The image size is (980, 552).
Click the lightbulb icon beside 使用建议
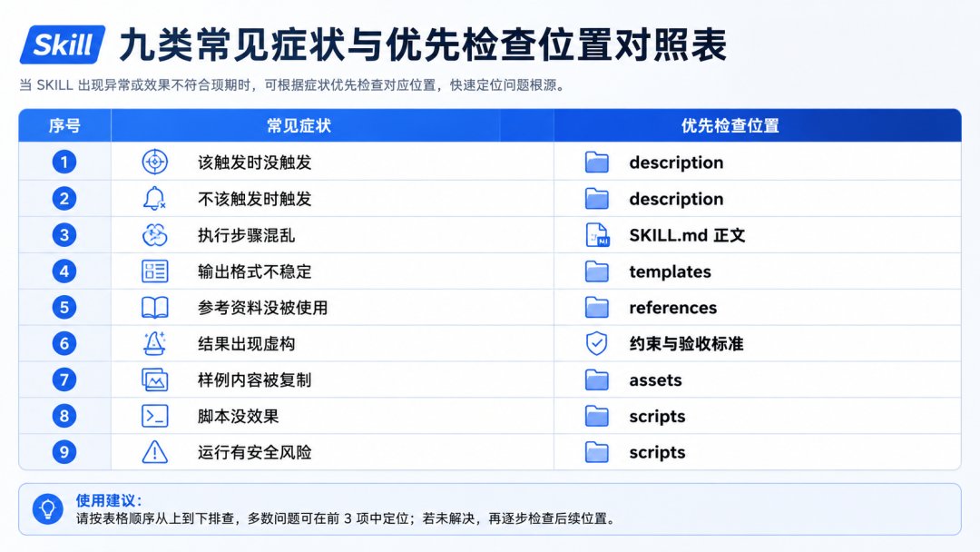point(47,508)
